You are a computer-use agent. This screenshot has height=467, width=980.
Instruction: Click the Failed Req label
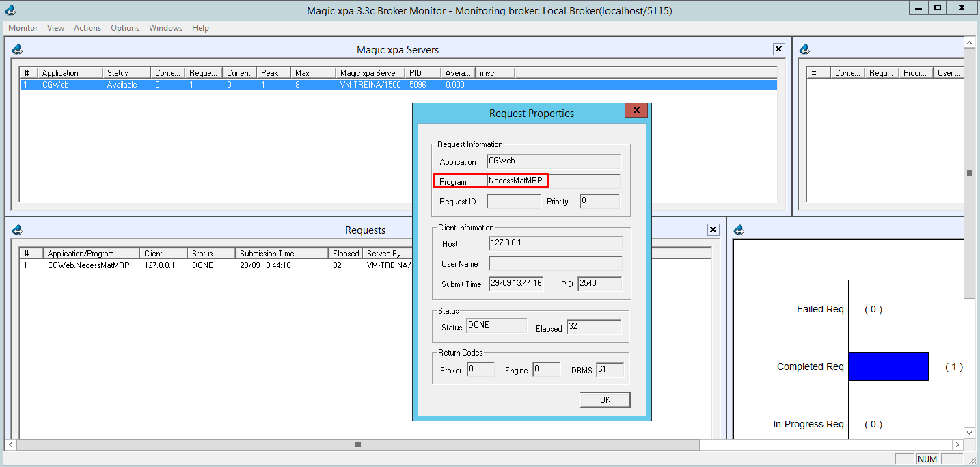[820, 309]
